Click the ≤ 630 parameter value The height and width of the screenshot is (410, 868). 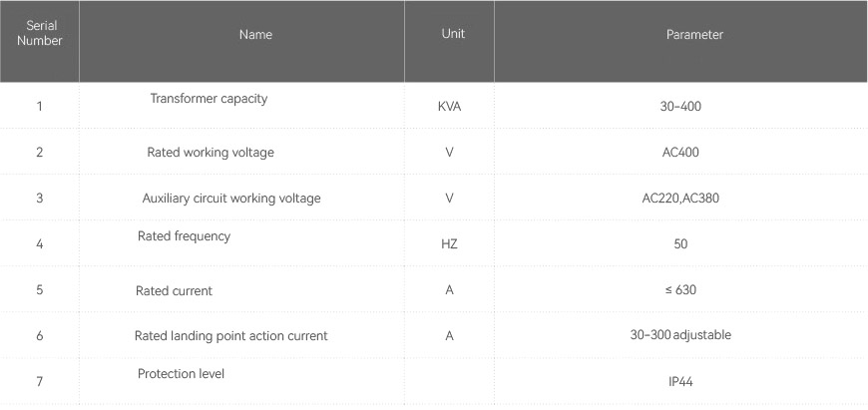680,290
